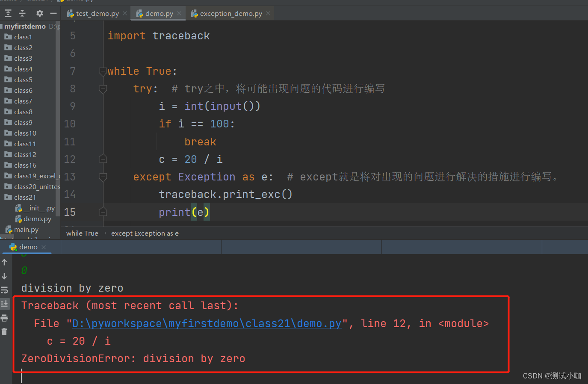The image size is (588, 384).
Task: Collapse the try block fold arrow
Action: [x=103, y=89]
